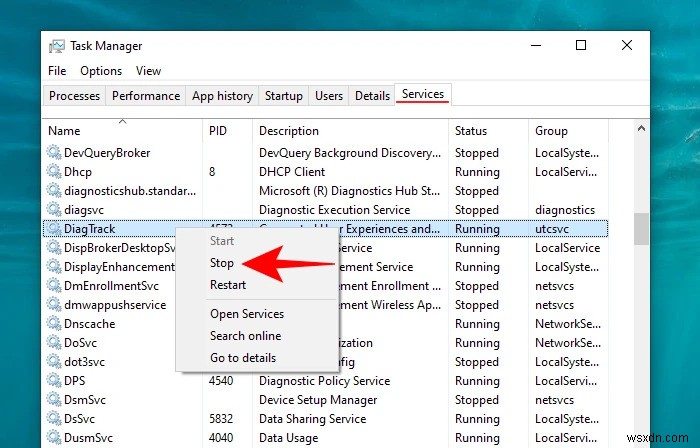Click the diagnostics group cell
The width and height of the screenshot is (700, 448).
point(565,210)
